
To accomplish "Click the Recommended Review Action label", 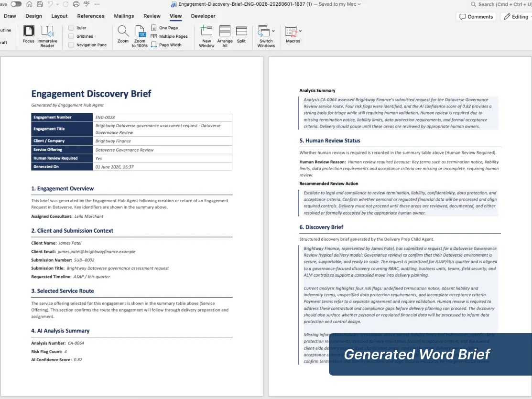I will 329,183.
